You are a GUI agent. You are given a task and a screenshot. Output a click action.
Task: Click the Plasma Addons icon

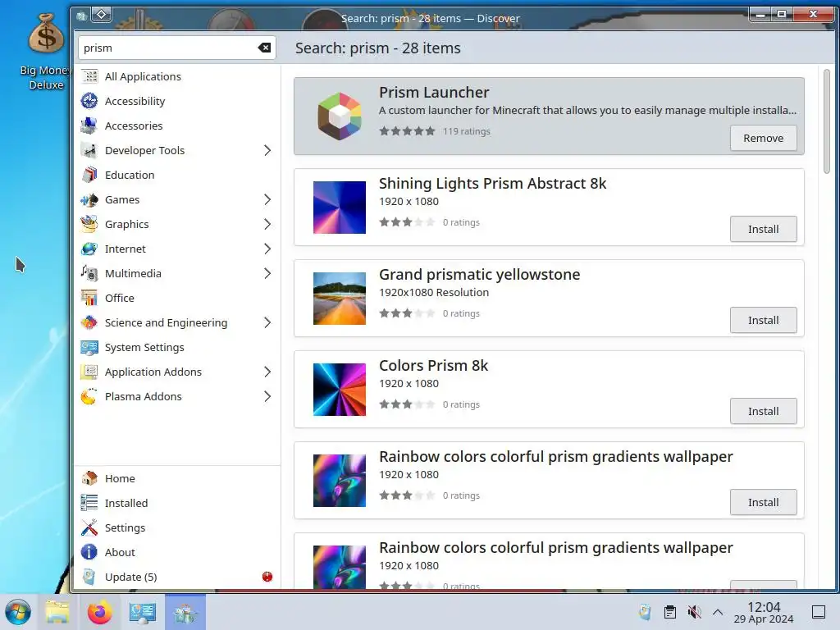[x=89, y=396]
